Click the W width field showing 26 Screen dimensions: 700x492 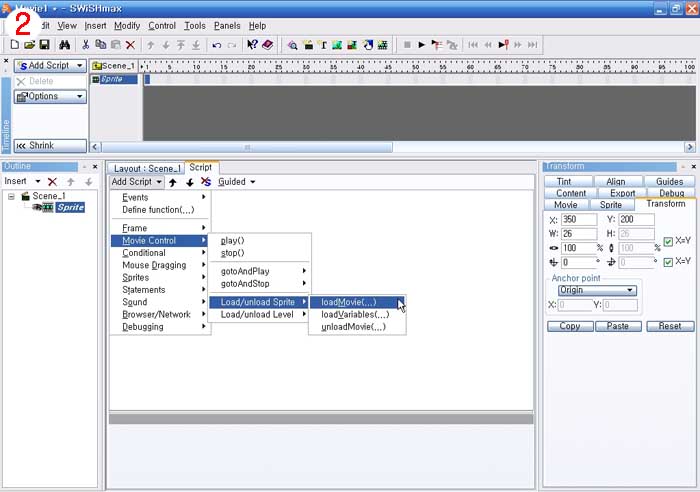579,233
